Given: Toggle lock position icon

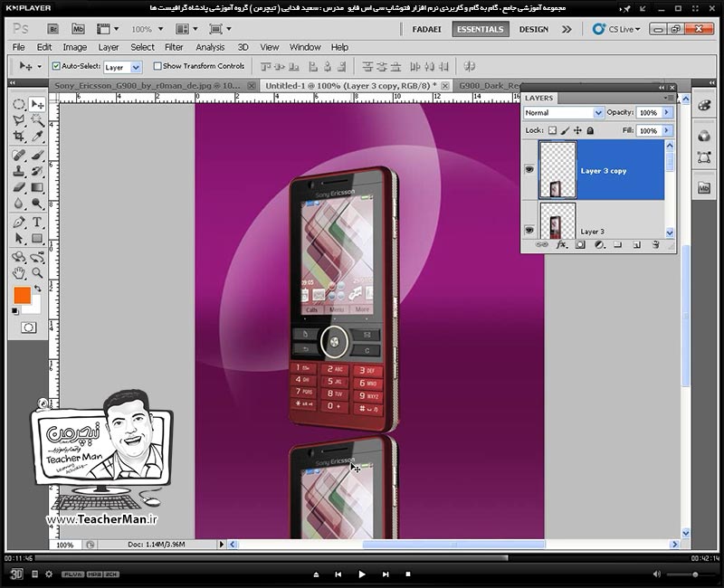Looking at the screenshot, I should click(577, 130).
